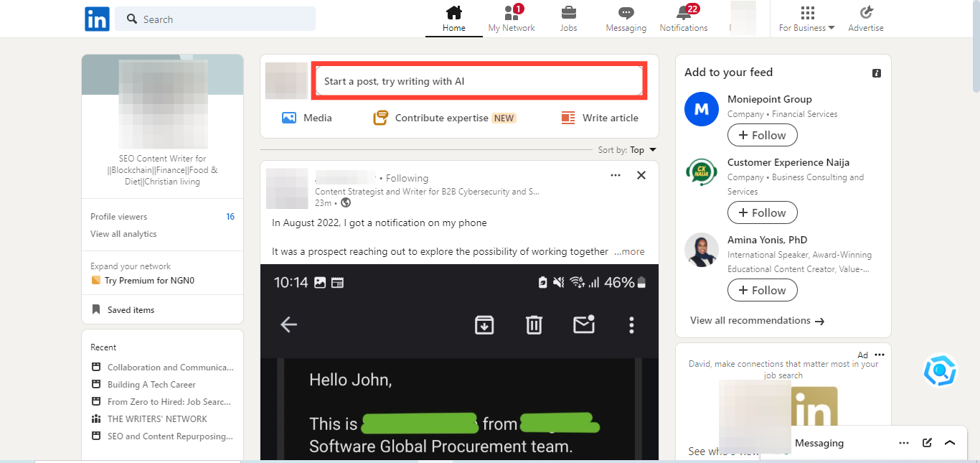
Task: Click the search magnifier icon
Action: pos(132,19)
